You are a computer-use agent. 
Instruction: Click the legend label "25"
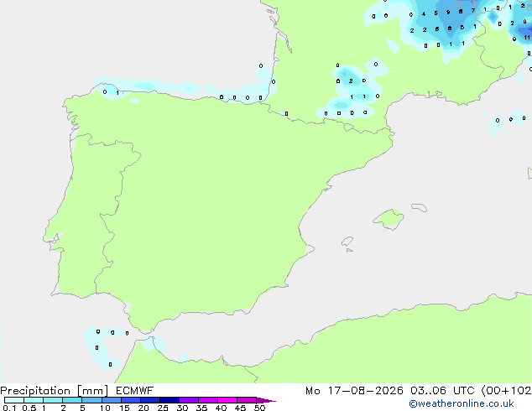pos(163,408)
